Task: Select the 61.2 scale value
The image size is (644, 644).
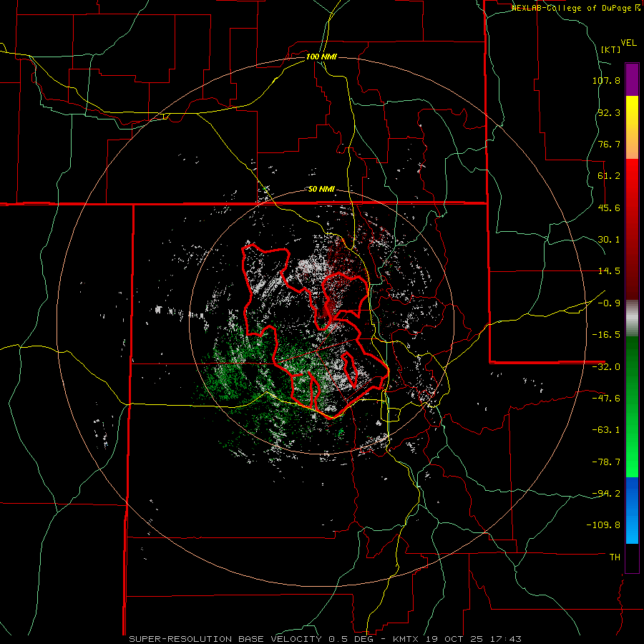Action: coord(609,176)
